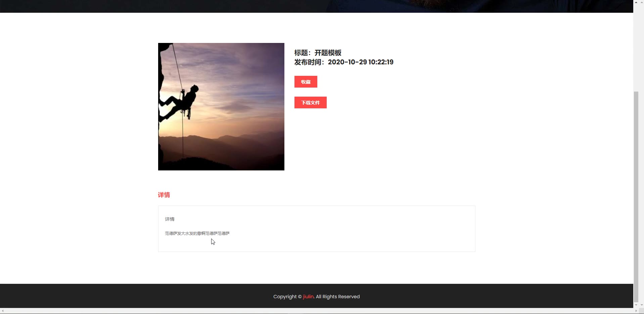
Task: Click the title text 标题：开题模板
Action: (318, 53)
